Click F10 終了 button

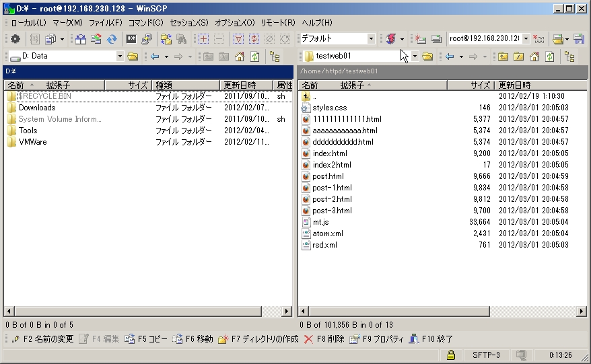pos(431,339)
